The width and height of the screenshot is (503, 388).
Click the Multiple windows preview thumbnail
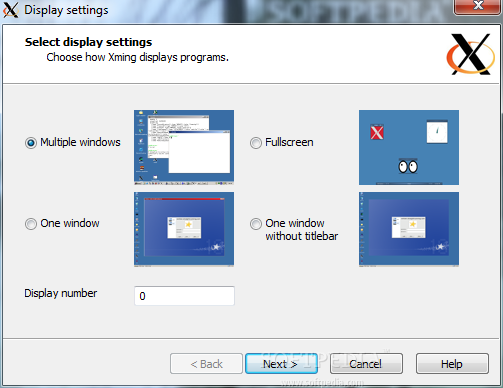click(x=184, y=147)
